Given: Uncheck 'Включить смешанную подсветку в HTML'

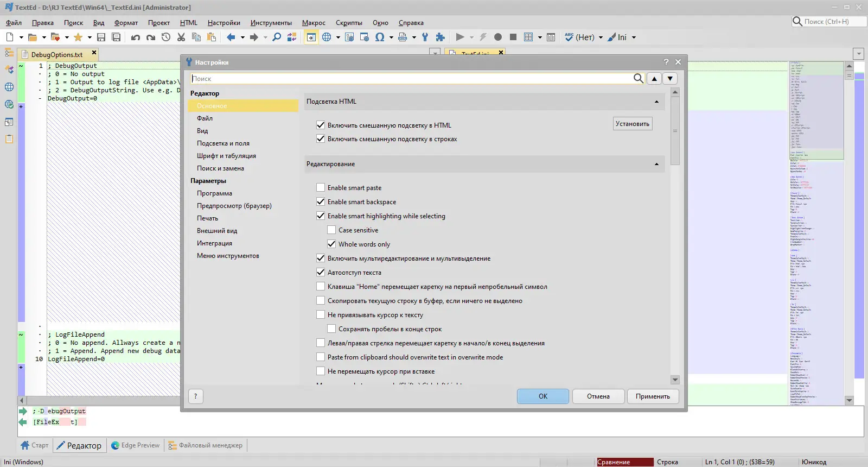Looking at the screenshot, I should [x=321, y=125].
